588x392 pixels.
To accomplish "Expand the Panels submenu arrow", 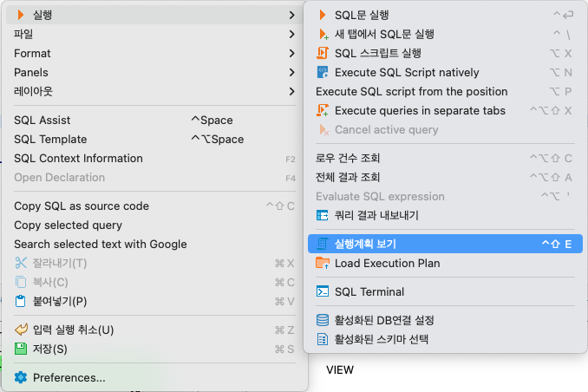I will pos(291,72).
